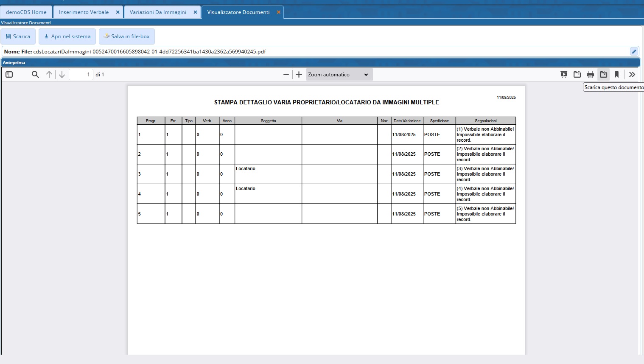Go to next page arrow
Screen dimensions: 644x364
point(62,75)
